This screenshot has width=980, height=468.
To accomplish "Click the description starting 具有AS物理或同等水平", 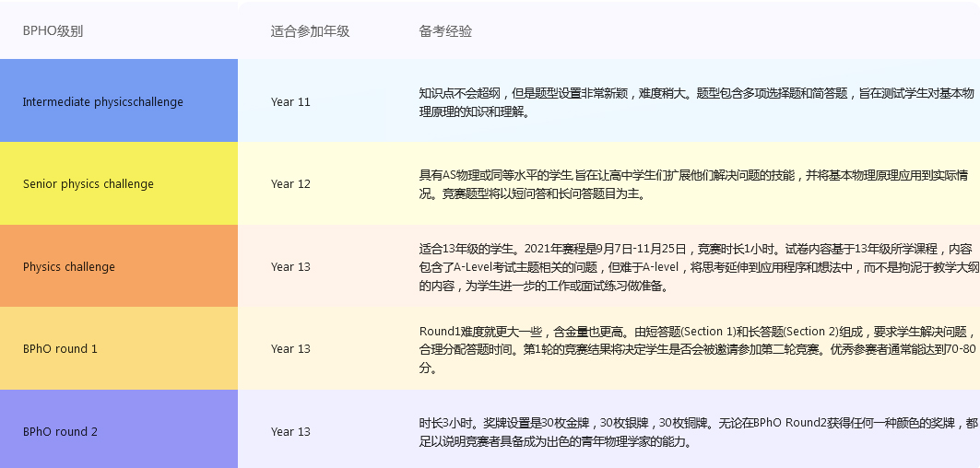I will click(694, 184).
